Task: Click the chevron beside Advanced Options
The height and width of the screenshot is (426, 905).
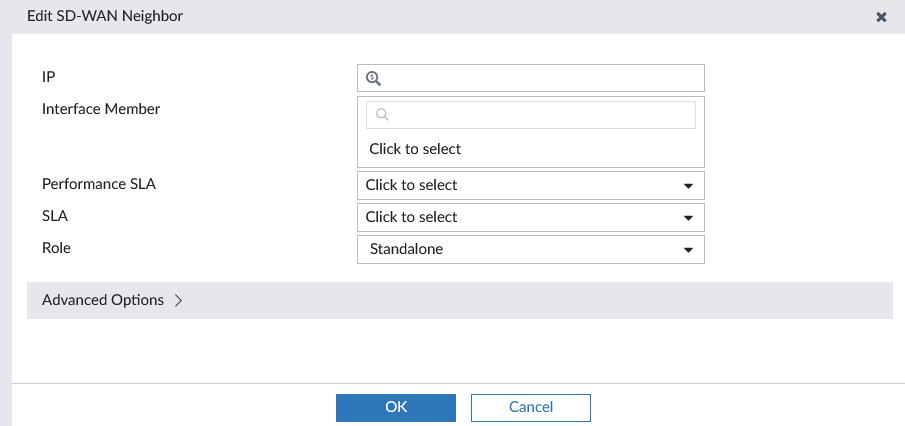Action: point(179,300)
